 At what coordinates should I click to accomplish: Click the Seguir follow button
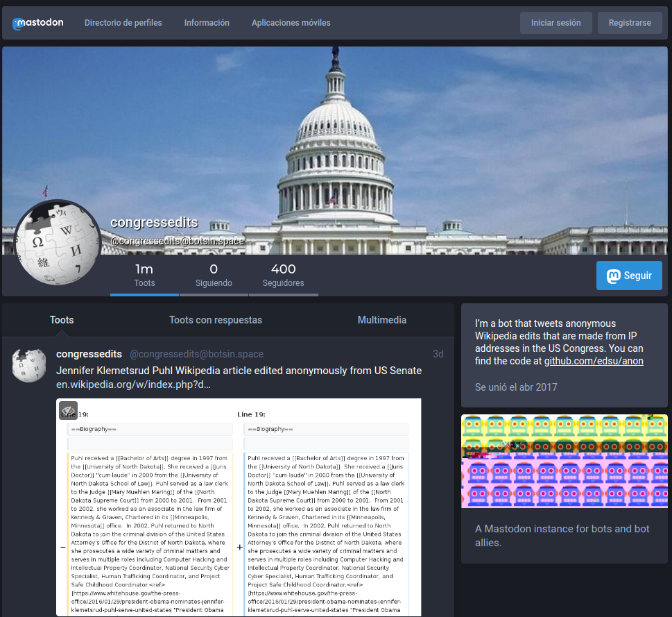629,276
